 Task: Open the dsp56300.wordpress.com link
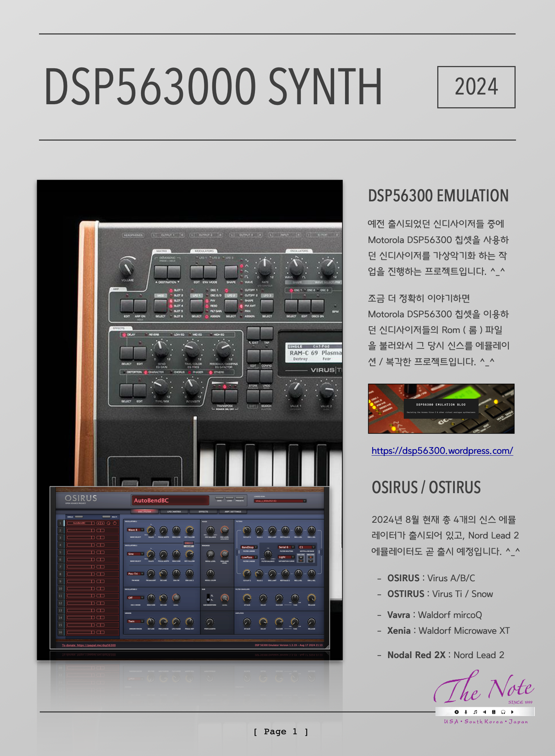[442, 450]
